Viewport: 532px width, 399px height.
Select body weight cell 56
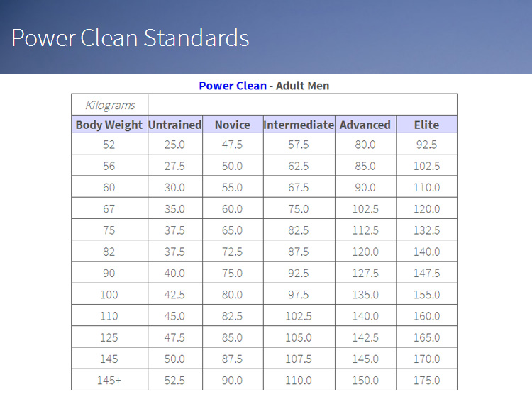(x=109, y=166)
